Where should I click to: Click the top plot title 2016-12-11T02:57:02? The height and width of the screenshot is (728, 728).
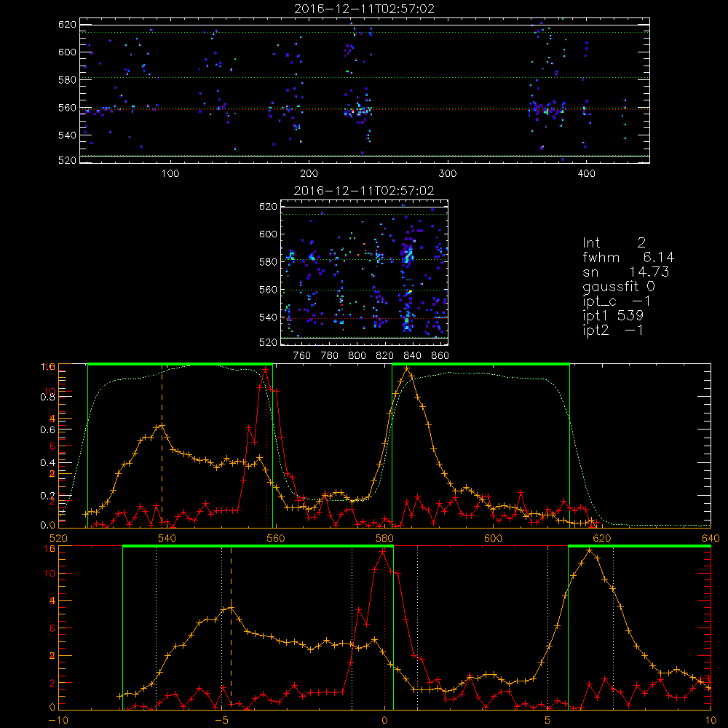pyautogui.click(x=364, y=9)
